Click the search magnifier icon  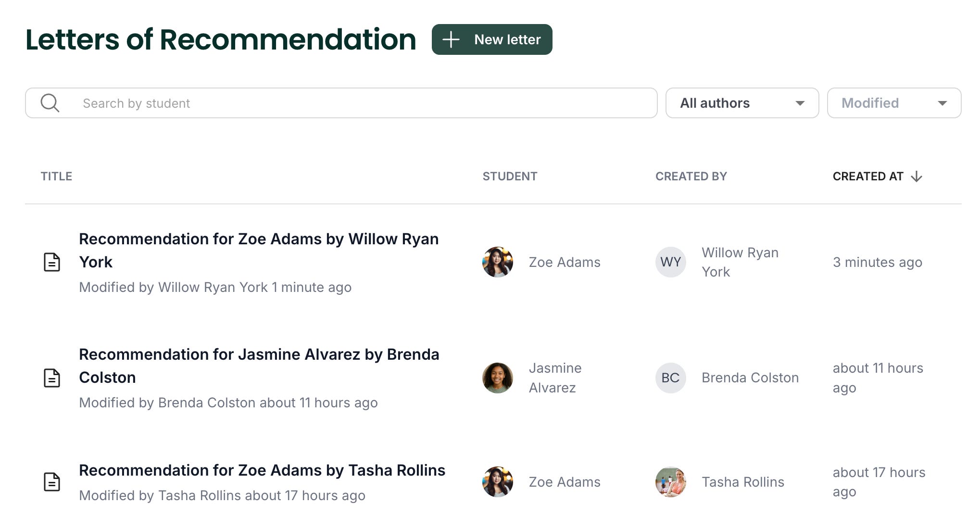click(50, 103)
